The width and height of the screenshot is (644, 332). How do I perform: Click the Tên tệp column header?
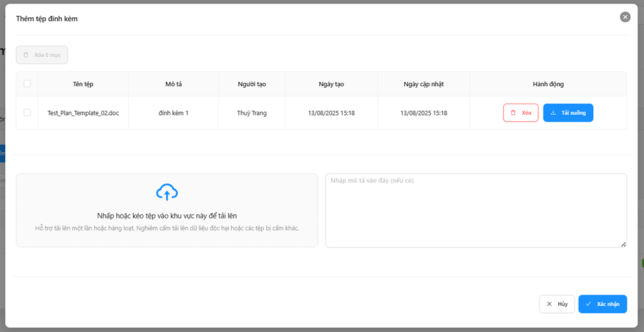(83, 84)
